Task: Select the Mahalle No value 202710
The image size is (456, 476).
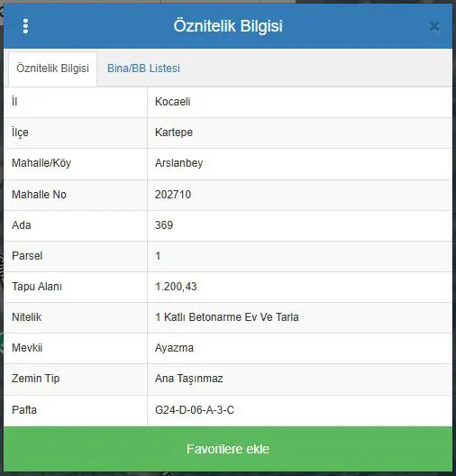Action: 173,195
